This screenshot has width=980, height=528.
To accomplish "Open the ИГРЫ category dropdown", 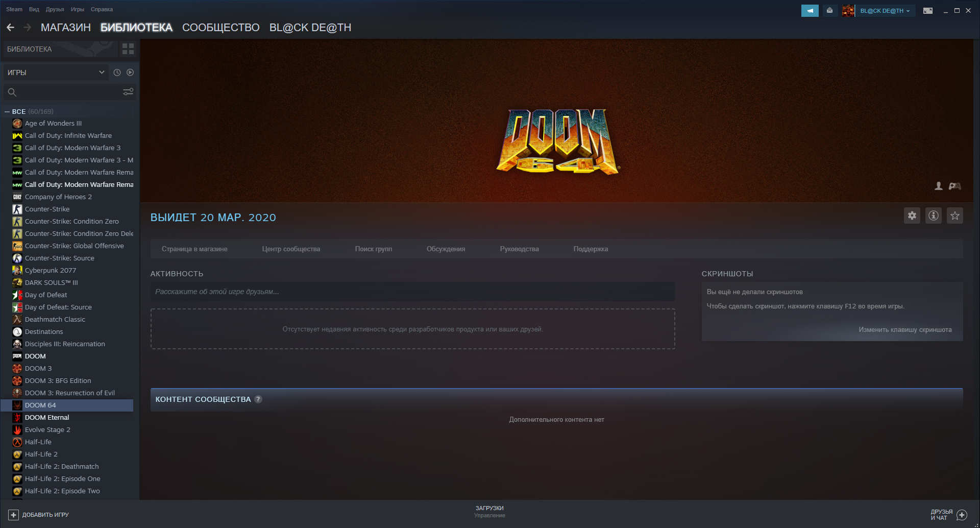I will (x=56, y=73).
